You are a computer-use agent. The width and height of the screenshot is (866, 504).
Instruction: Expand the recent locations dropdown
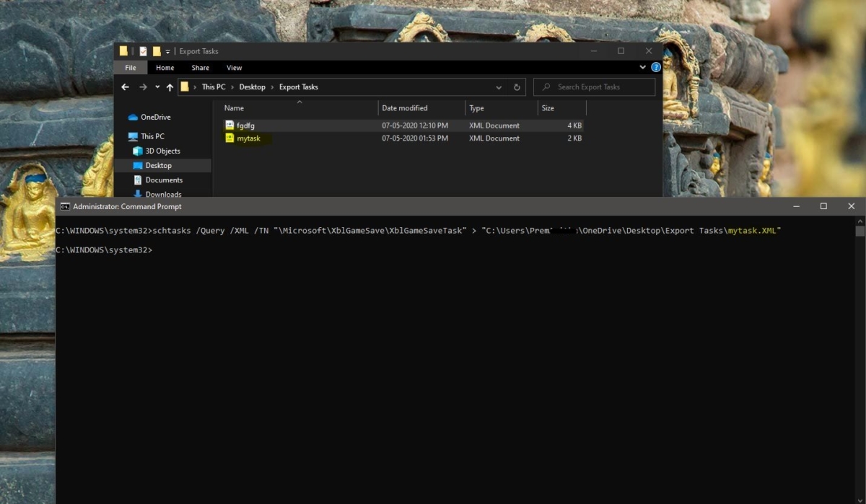(157, 87)
